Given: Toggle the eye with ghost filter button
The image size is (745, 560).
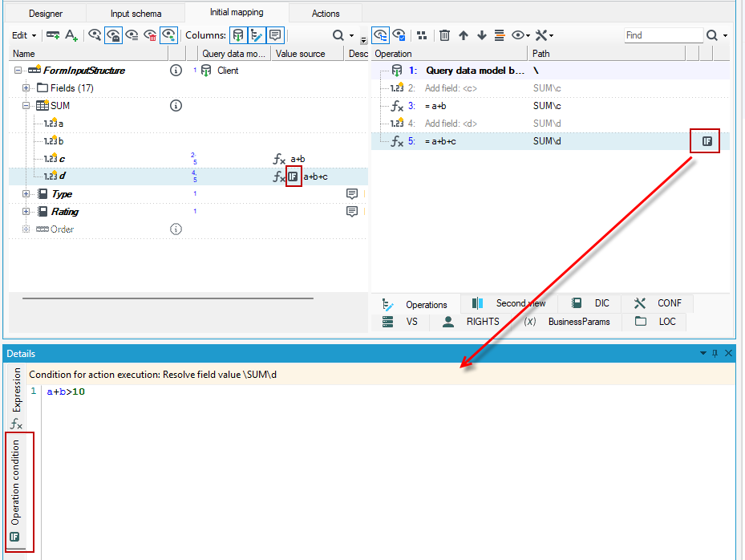Looking at the screenshot, I should 113,35.
